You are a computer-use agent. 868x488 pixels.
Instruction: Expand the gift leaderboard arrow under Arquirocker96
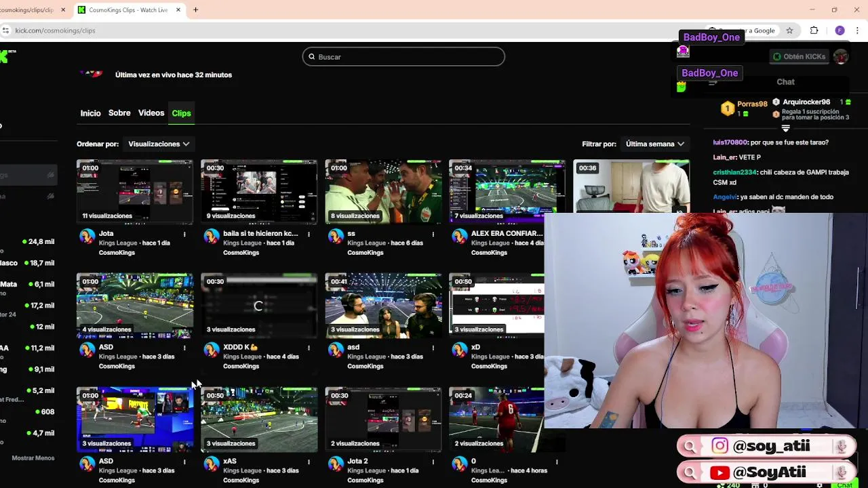(x=785, y=128)
